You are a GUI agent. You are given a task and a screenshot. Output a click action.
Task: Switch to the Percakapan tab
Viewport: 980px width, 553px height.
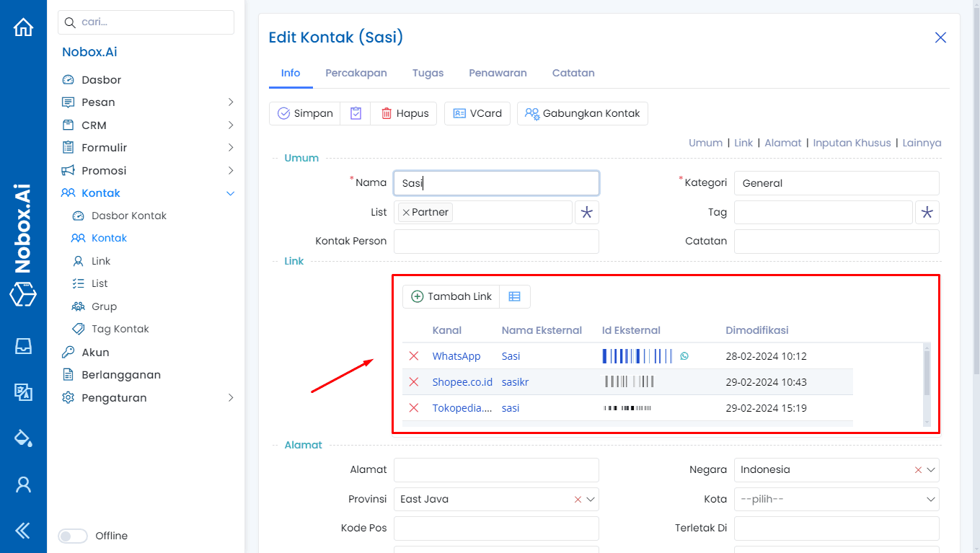[x=356, y=73]
